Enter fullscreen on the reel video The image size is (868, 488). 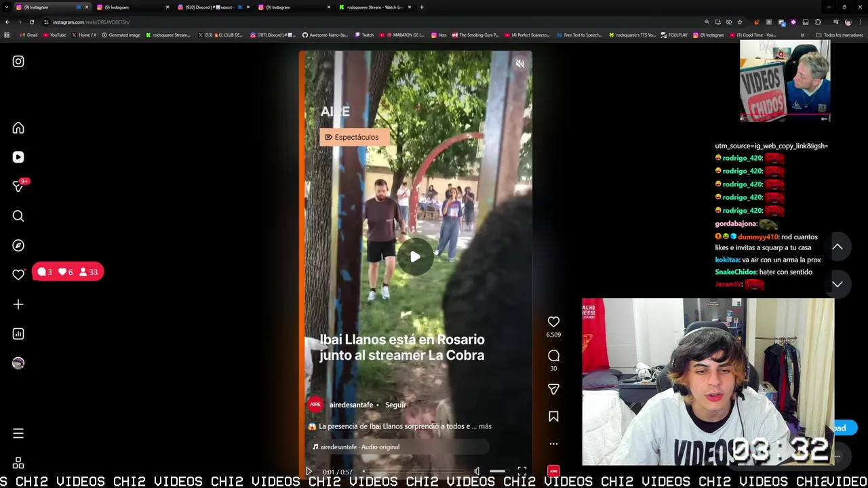(x=522, y=472)
